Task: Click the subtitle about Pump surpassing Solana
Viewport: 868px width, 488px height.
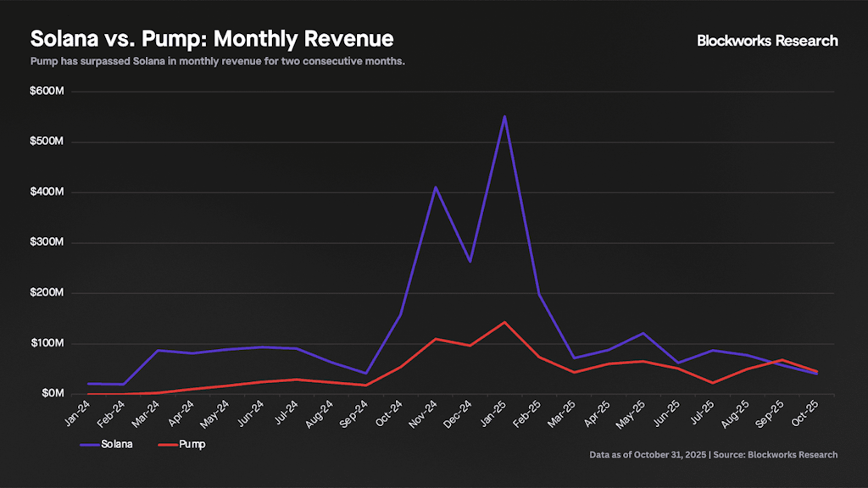Action: (x=217, y=62)
